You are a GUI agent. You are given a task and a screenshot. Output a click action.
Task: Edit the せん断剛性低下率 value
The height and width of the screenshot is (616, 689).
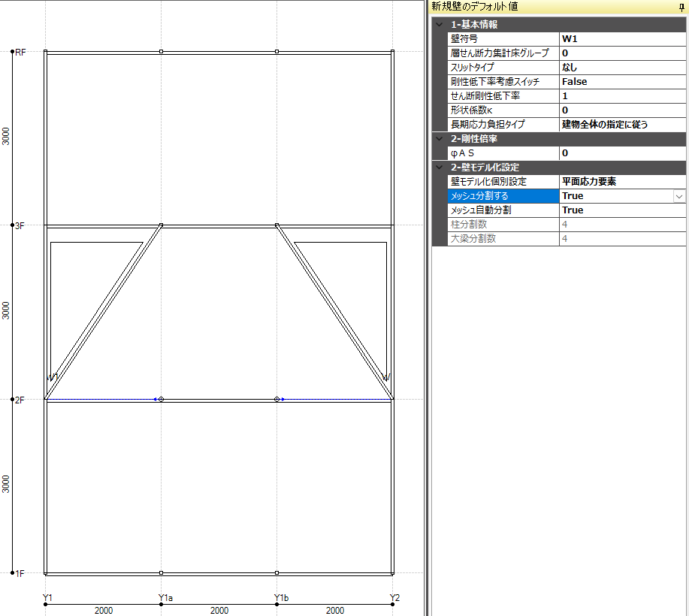(x=622, y=96)
